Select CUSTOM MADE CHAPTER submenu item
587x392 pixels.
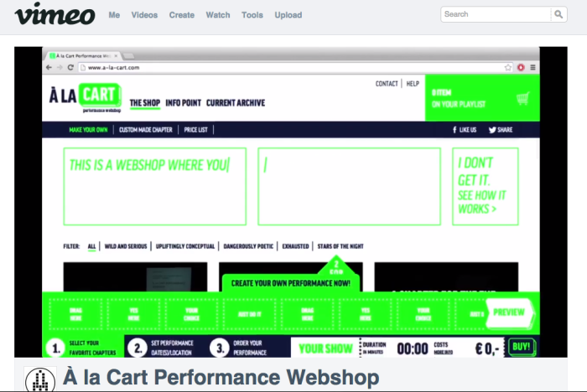pyautogui.click(x=146, y=130)
